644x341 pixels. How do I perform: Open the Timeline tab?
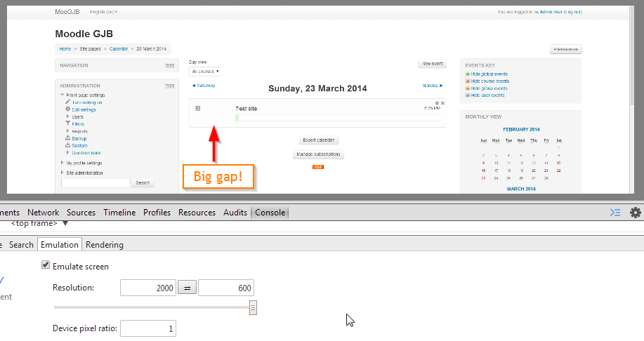tap(119, 213)
